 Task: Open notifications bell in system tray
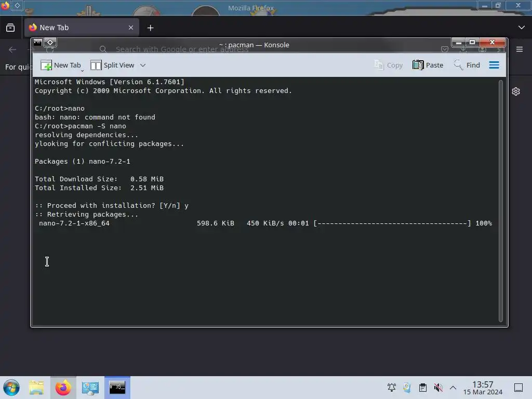(392, 388)
